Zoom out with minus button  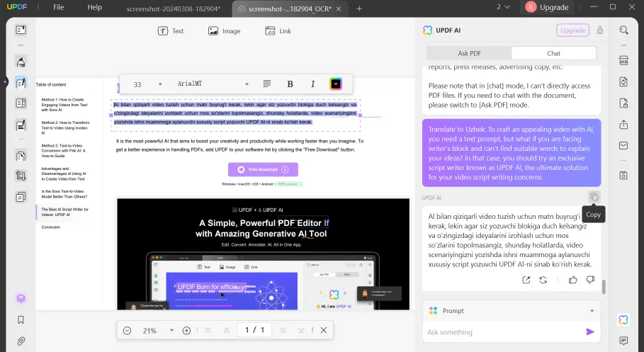pos(128,330)
